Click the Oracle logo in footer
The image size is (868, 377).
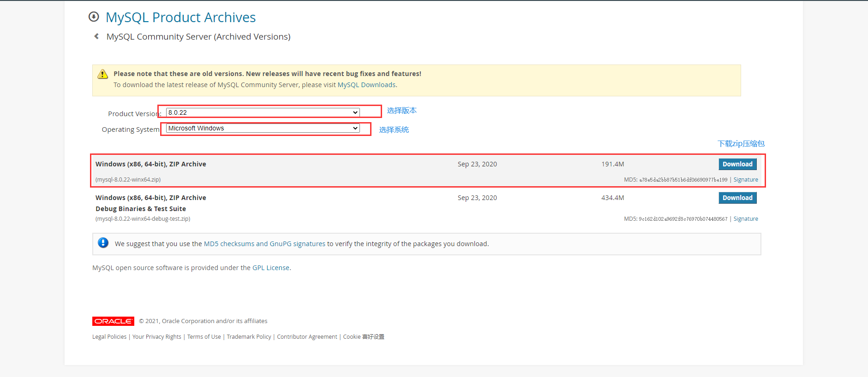(x=113, y=321)
